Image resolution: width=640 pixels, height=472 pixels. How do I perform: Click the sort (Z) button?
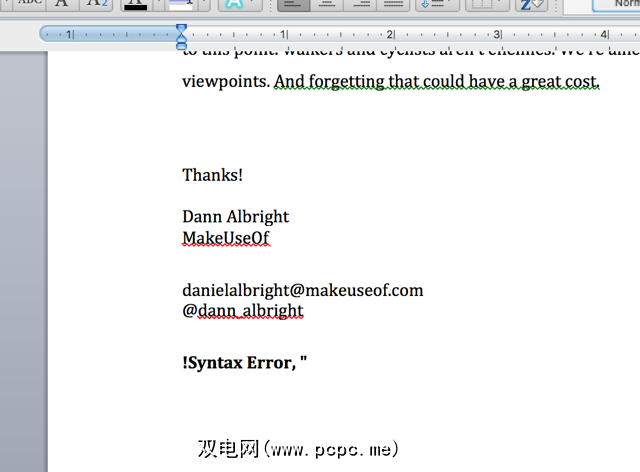coord(531,5)
